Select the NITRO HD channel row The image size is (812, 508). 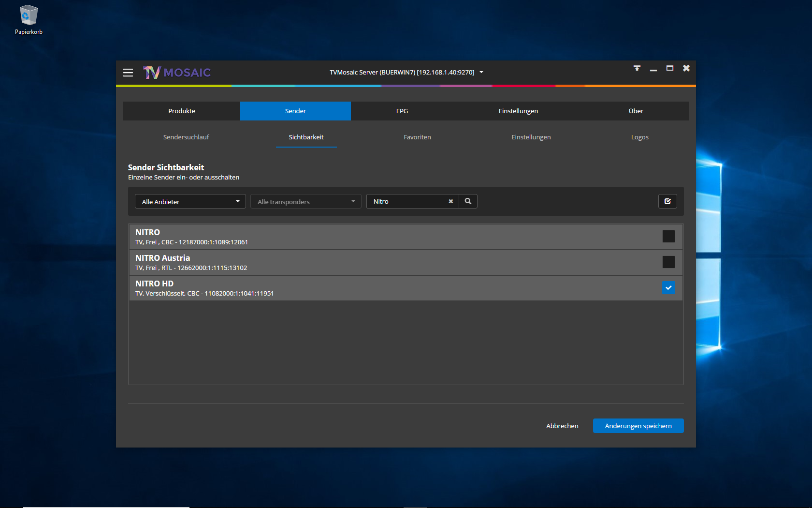tap(406, 288)
